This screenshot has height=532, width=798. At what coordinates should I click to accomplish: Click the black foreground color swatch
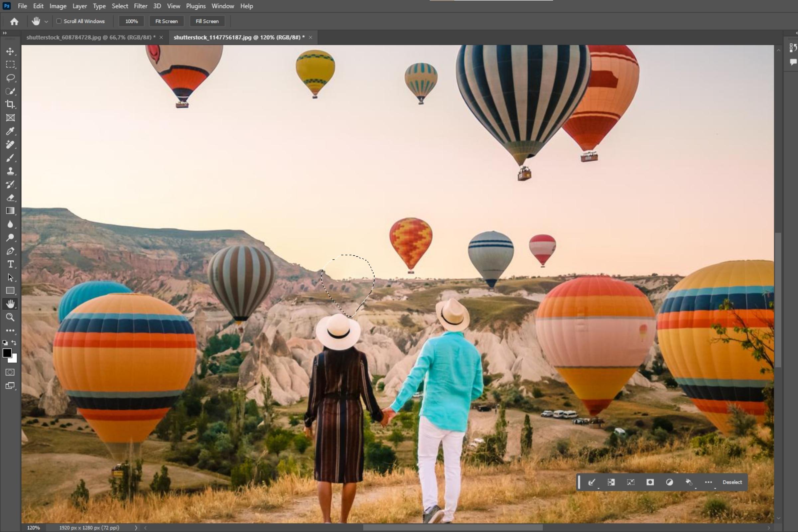click(x=6, y=352)
